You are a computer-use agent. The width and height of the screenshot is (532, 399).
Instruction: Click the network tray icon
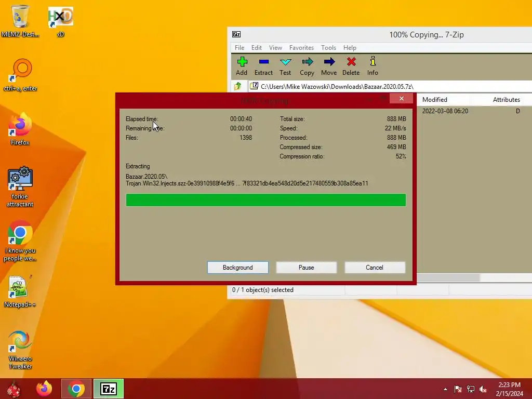coord(471,389)
